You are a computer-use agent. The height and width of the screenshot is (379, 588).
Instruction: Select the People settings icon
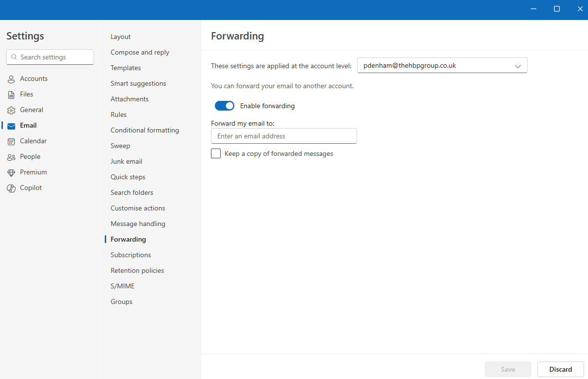[x=11, y=156]
